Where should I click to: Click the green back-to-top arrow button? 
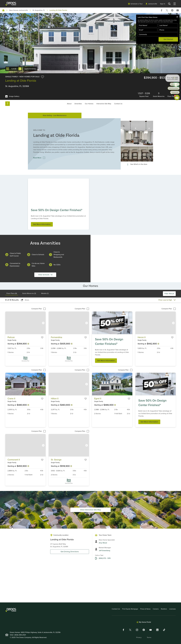(8, 103)
